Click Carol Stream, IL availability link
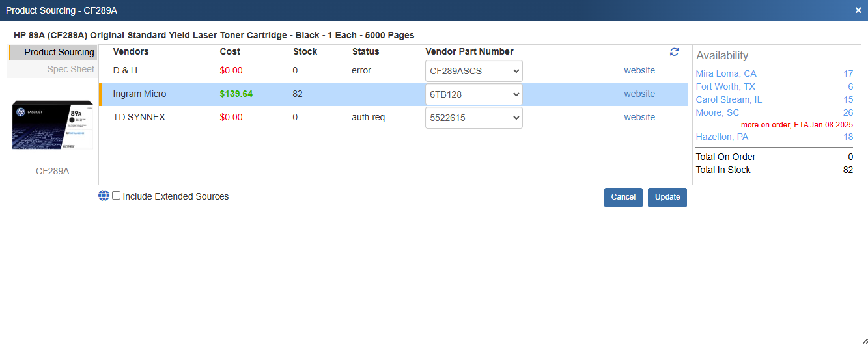The width and height of the screenshot is (868, 344). click(x=729, y=100)
